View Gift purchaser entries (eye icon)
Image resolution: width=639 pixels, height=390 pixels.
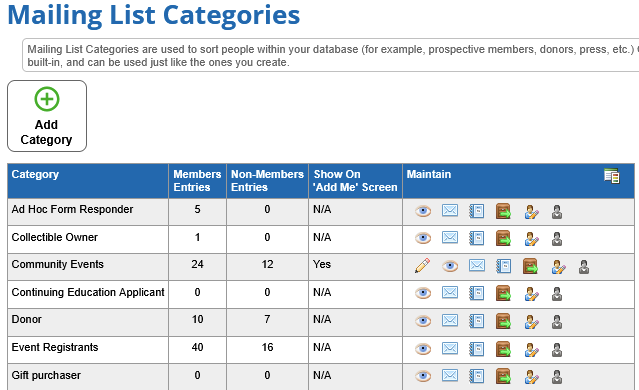[x=423, y=376]
